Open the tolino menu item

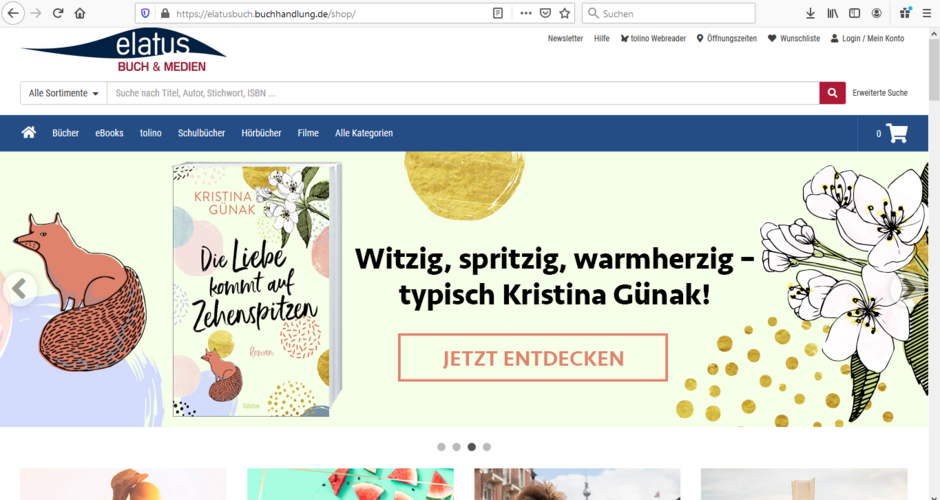pyautogui.click(x=150, y=133)
